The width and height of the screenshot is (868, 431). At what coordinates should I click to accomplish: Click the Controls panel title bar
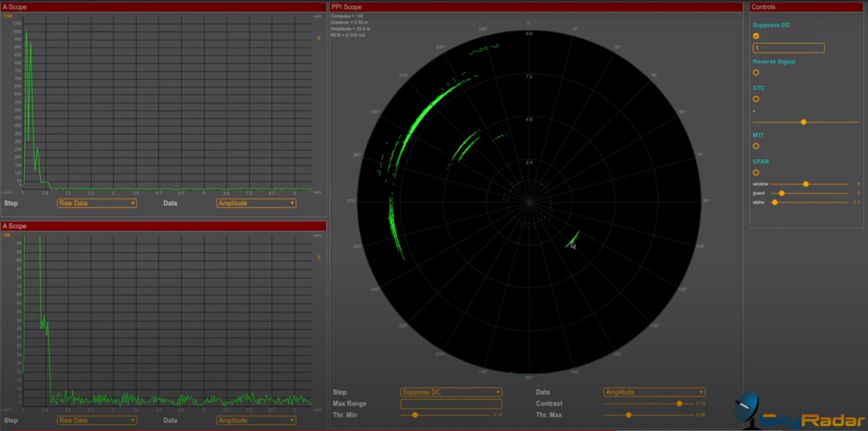pyautogui.click(x=807, y=7)
